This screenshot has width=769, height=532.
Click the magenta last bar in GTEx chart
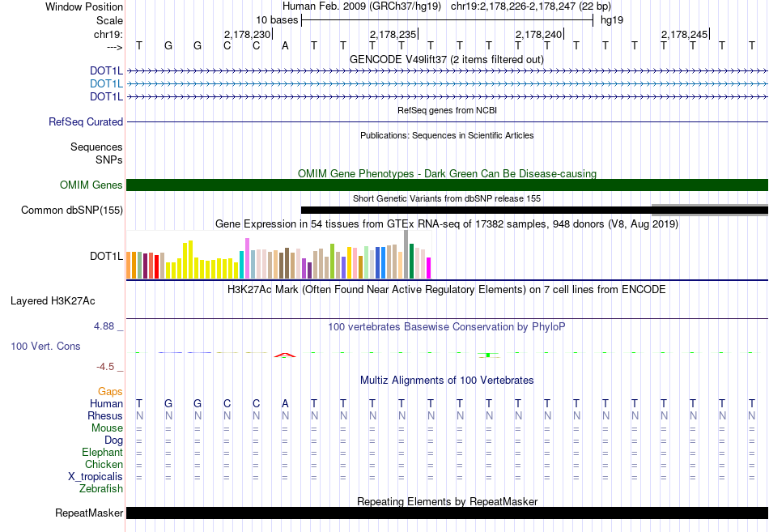(x=429, y=268)
